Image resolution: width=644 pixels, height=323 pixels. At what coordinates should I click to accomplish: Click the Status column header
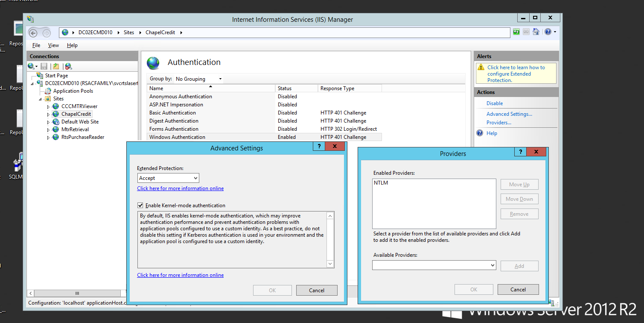coord(297,88)
